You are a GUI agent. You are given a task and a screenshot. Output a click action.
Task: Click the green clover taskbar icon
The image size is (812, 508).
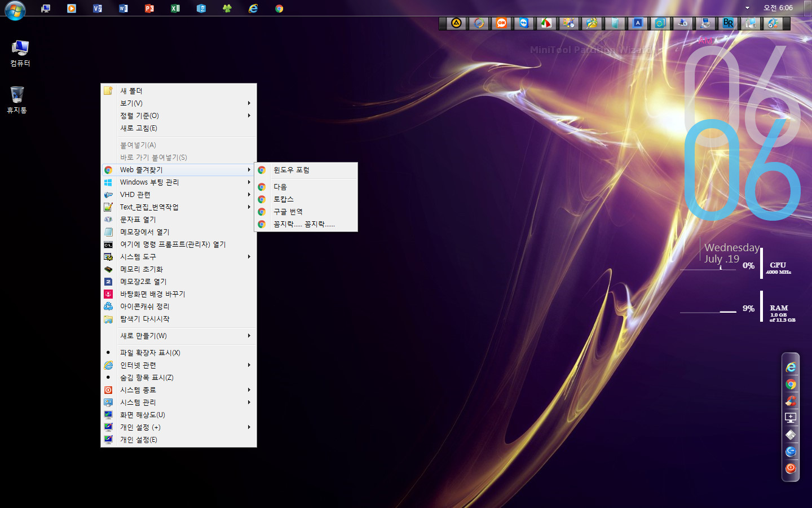click(227, 8)
